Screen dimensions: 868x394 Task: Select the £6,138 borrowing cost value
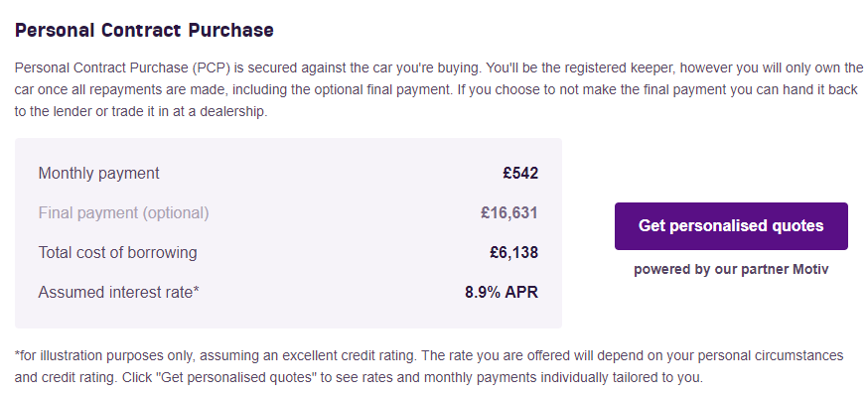(513, 253)
